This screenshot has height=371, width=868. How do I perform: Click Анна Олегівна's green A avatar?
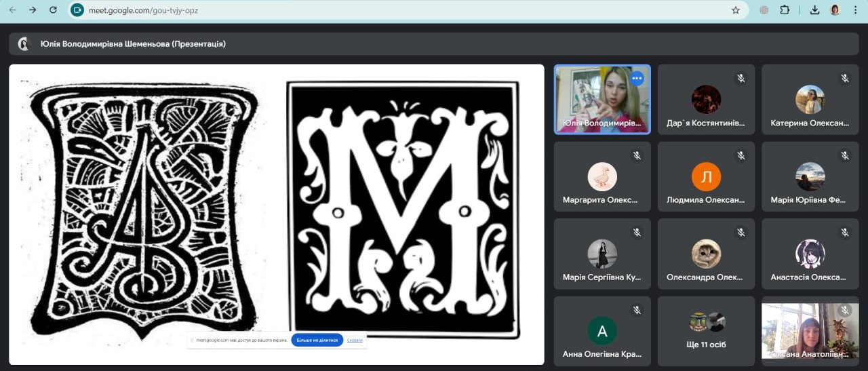pos(602,331)
